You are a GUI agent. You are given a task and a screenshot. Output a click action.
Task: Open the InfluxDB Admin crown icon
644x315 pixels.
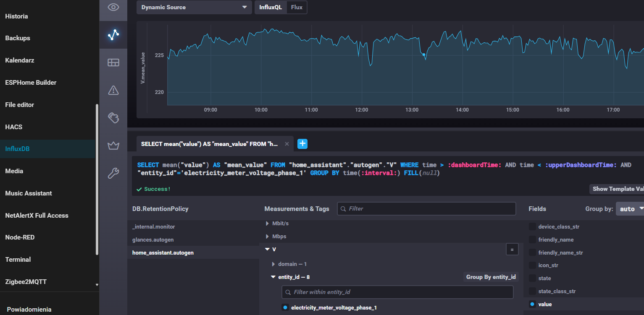pos(113,146)
